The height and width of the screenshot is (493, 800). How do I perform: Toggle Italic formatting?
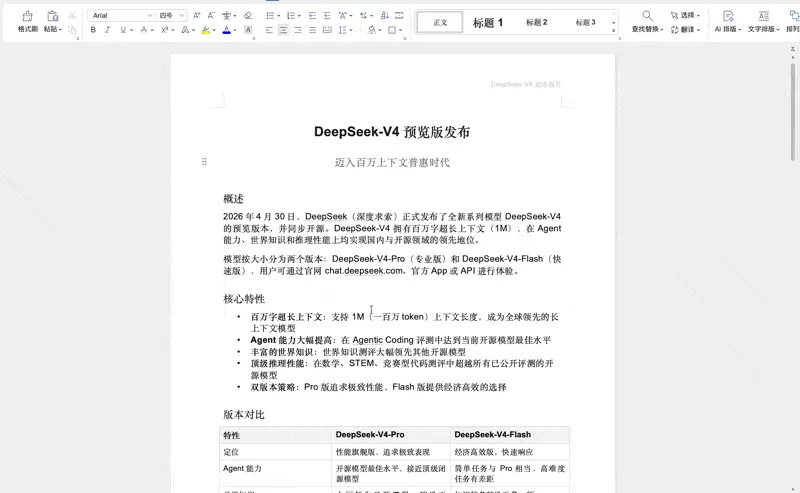[x=108, y=30]
